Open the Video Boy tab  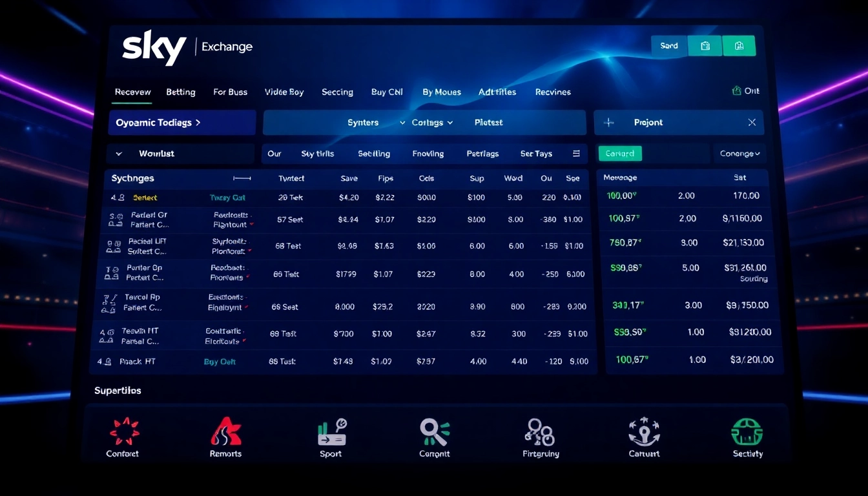[x=284, y=92]
